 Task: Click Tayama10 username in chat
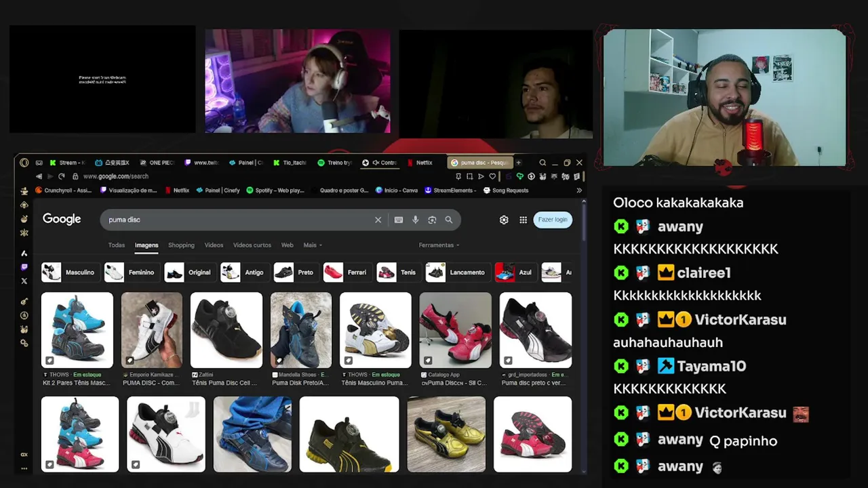[711, 366]
